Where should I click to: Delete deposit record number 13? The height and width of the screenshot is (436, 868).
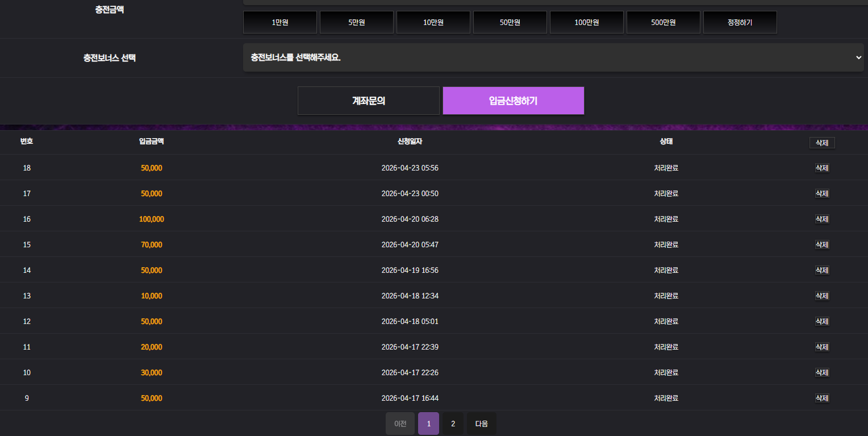[x=821, y=296]
